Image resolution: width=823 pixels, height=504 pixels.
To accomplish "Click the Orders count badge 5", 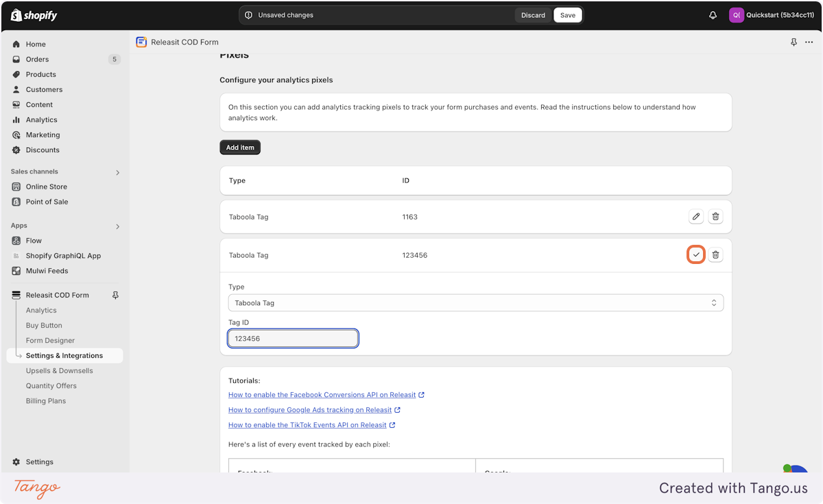I will [x=115, y=59].
